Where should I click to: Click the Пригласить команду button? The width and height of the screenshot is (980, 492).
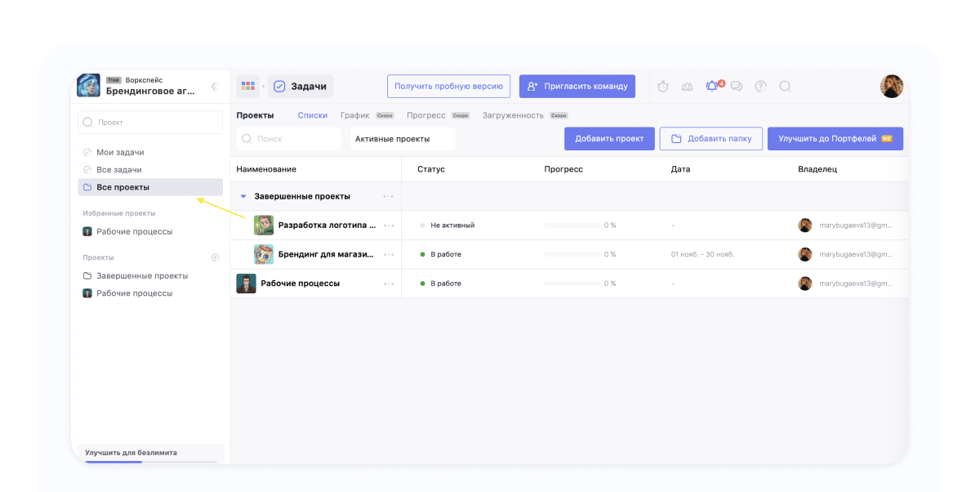click(577, 86)
